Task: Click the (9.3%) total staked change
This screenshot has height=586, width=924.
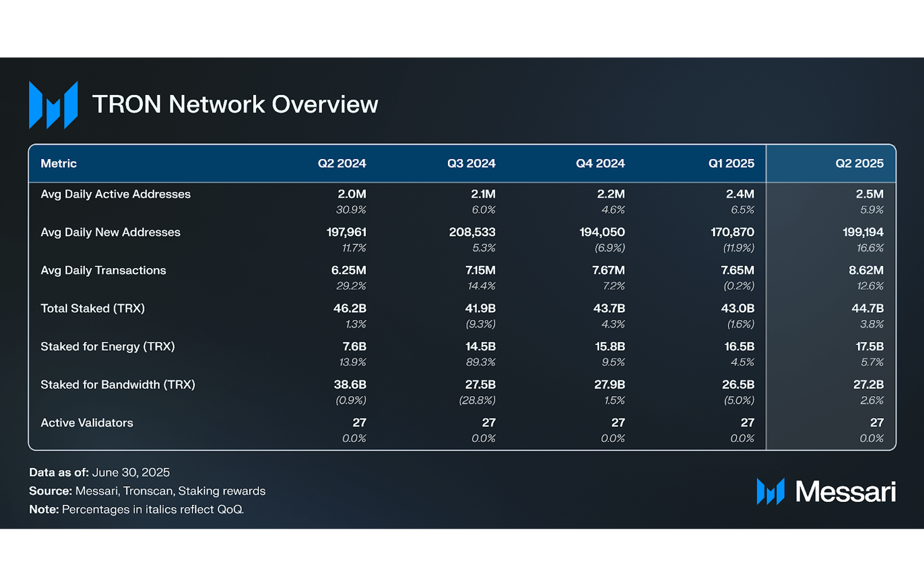Action: coord(481,324)
